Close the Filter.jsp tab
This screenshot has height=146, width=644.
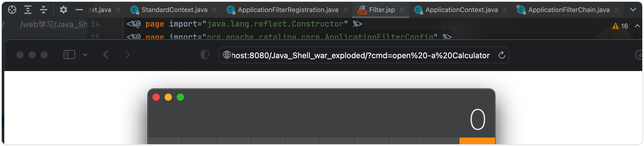(x=402, y=10)
